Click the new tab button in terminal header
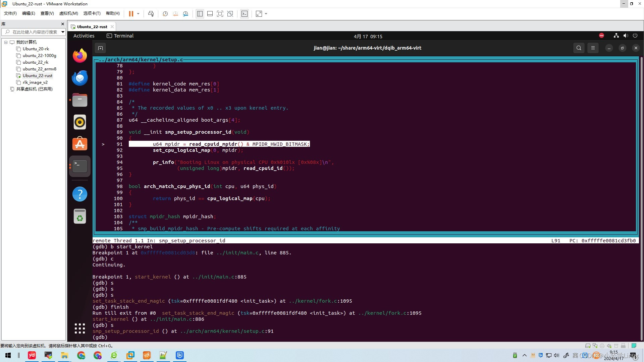The width and height of the screenshot is (644, 362). pyautogui.click(x=100, y=48)
